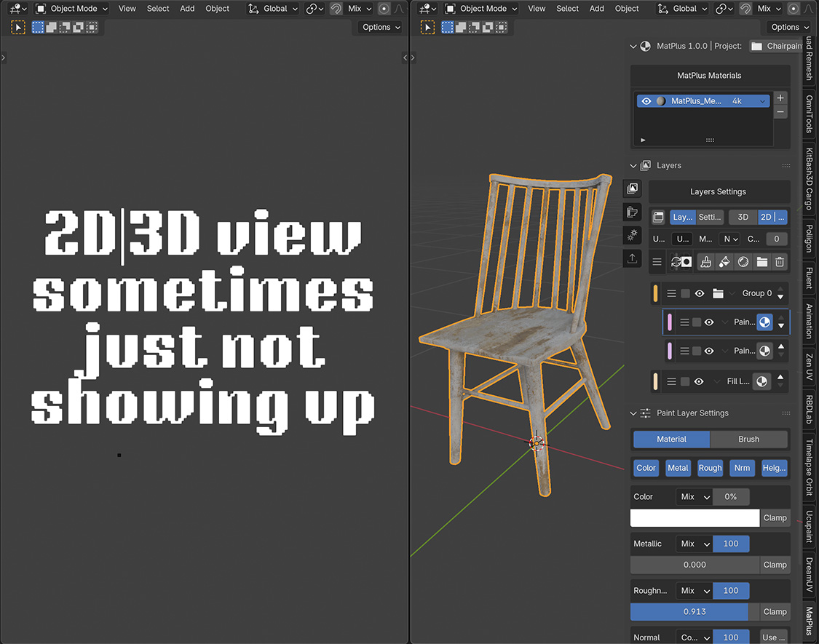Screen dimensions: 819x644
Task: Open the Color blend Mix dropdown
Action: (694, 497)
